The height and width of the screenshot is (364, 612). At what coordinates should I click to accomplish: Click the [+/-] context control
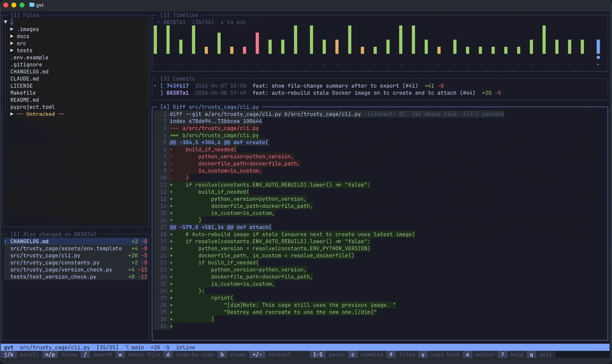click(x=483, y=114)
